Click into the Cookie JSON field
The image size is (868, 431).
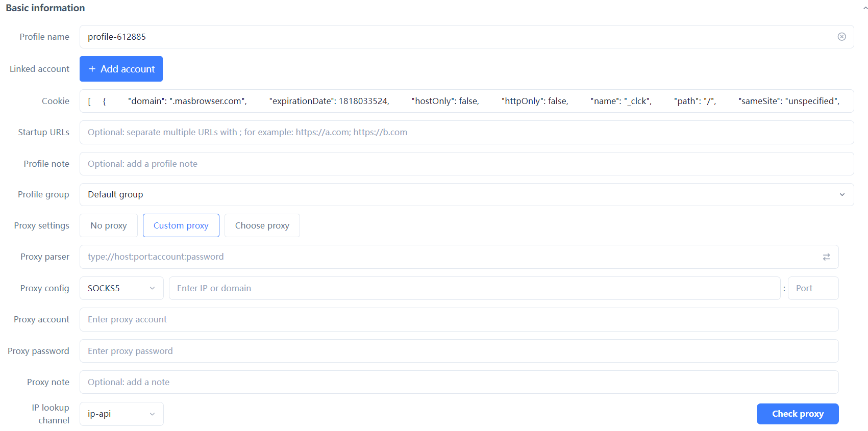point(466,101)
